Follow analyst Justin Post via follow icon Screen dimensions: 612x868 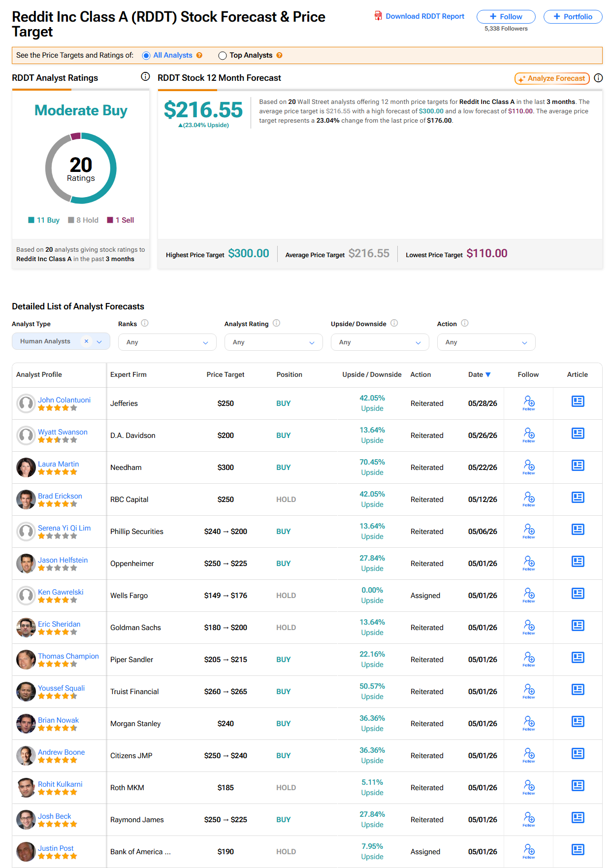529,851
